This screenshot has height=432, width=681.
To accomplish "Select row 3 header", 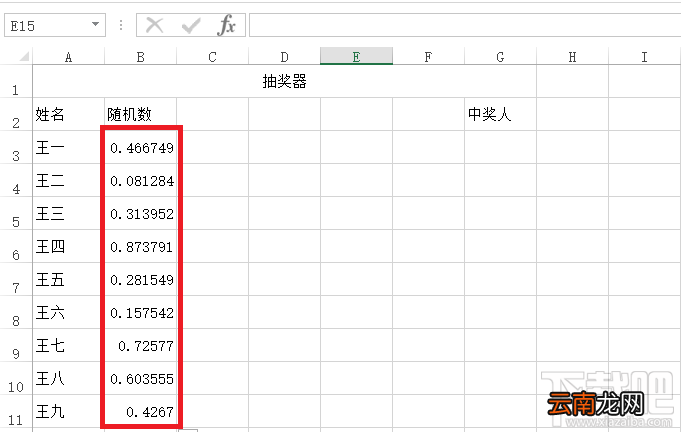I will tap(16, 147).
